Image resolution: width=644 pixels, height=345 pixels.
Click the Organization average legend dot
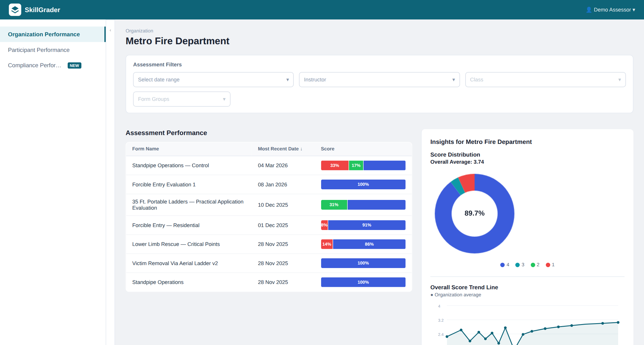point(432,295)
